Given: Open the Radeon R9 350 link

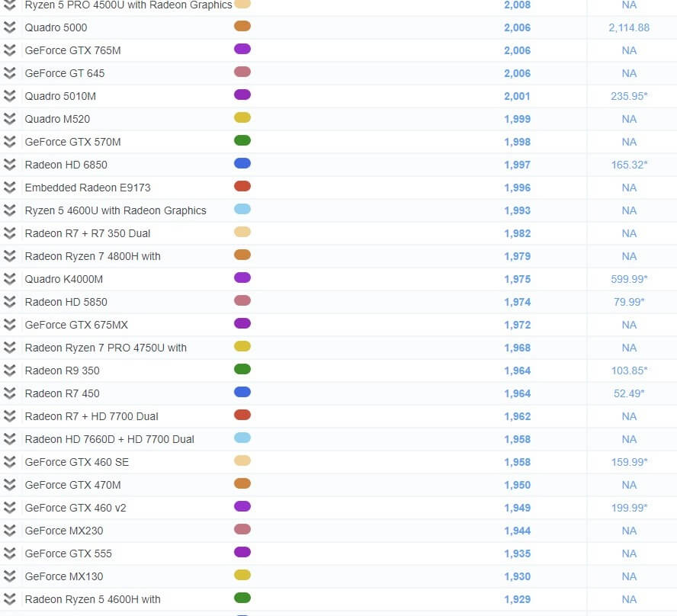Looking at the screenshot, I should click(62, 371).
